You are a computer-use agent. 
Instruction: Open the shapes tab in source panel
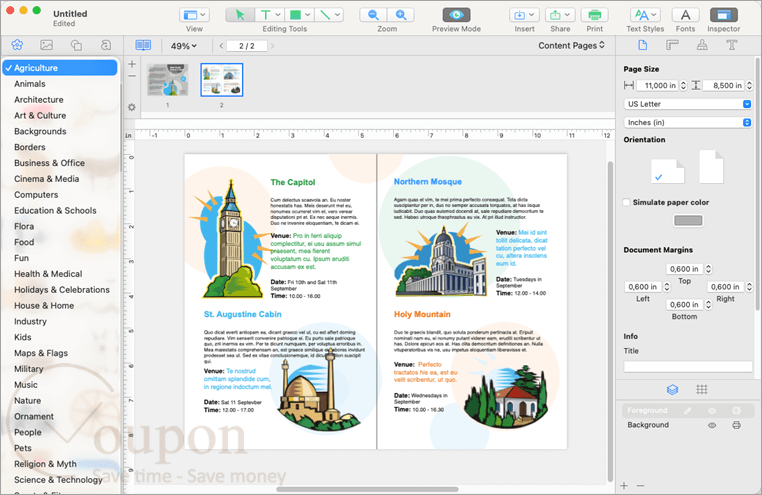76,45
